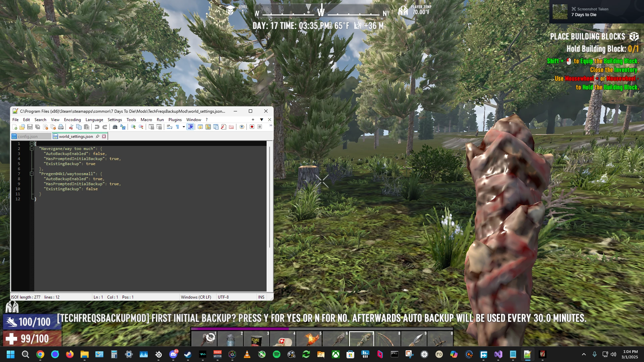
Task: Open the black triangle document list dropdown
Action: (x=262, y=120)
